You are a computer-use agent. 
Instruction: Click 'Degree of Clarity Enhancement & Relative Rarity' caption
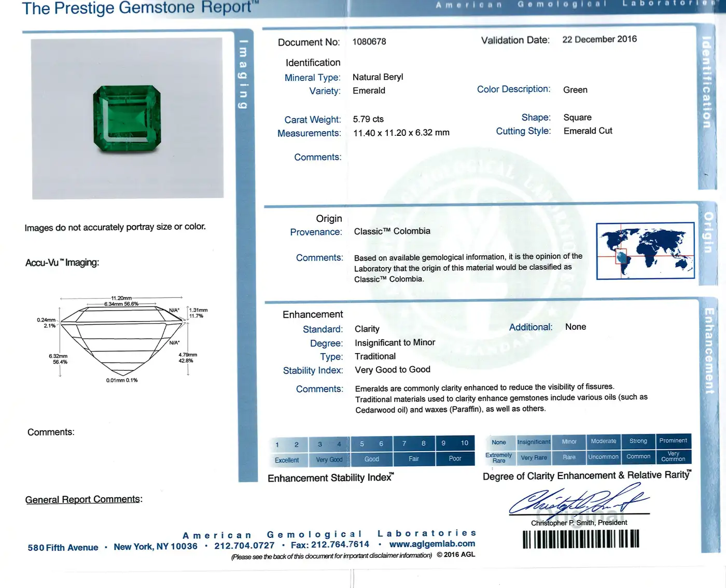click(587, 475)
